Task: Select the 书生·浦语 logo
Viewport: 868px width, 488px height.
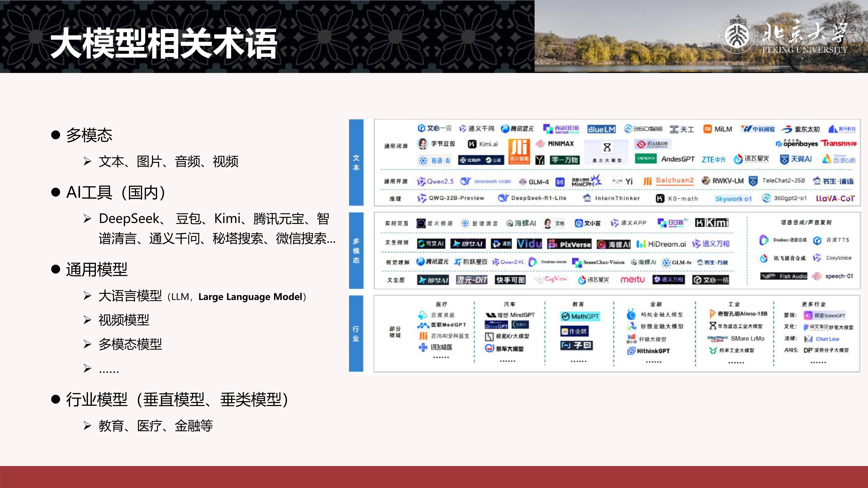Action: [833, 181]
